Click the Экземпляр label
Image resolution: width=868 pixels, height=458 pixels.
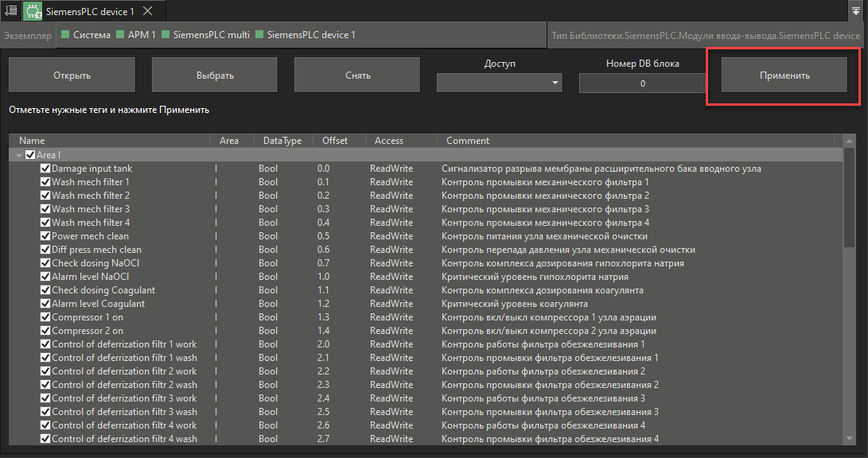pyautogui.click(x=28, y=36)
